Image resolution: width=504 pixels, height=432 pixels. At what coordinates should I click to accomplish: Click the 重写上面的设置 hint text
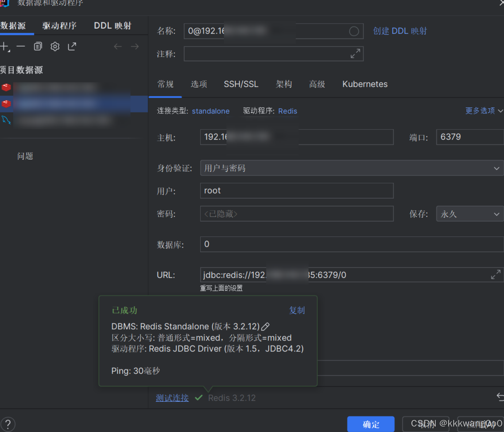point(221,288)
